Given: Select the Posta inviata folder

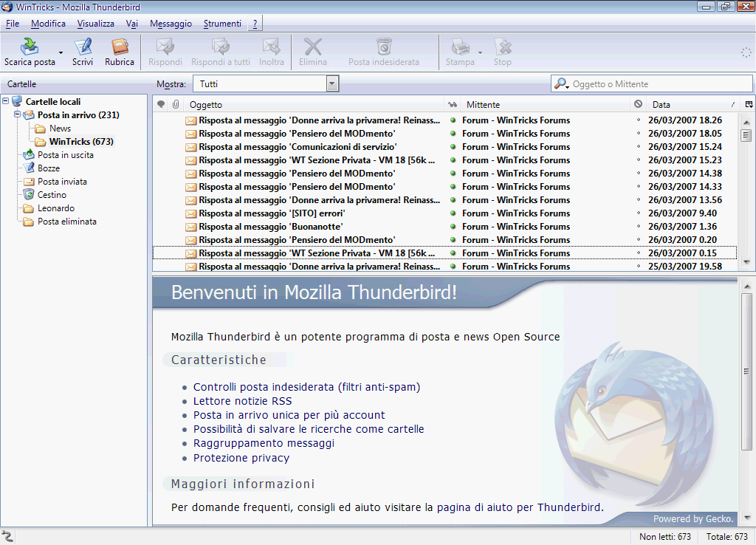Looking at the screenshot, I should point(62,182).
